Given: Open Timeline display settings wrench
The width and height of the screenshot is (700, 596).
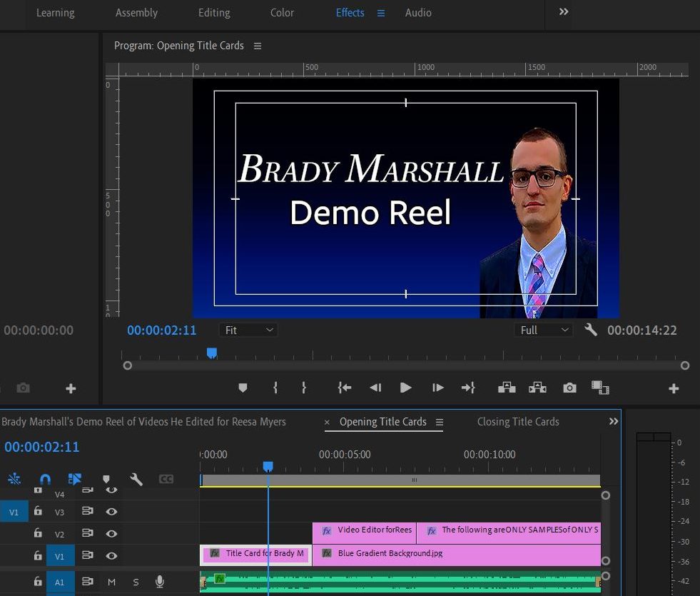Looking at the screenshot, I should [136, 479].
